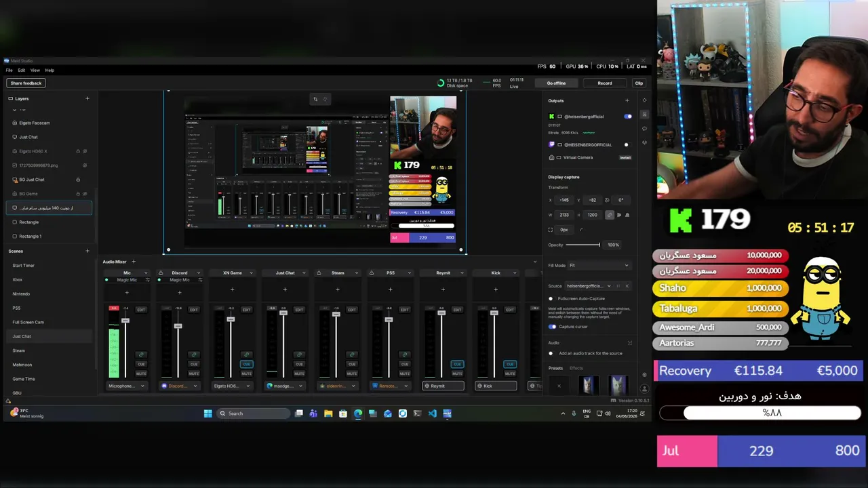Viewport: 868px width, 488px height.
Task: Expand the Mic channel header dropdown
Action: (146, 273)
